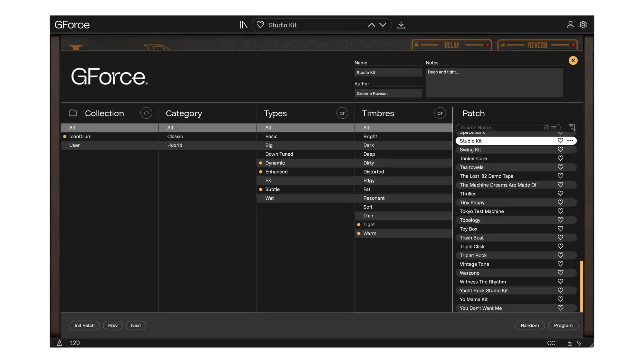Click the Program button
Screen dimensions: 644x363
pyautogui.click(x=563, y=325)
